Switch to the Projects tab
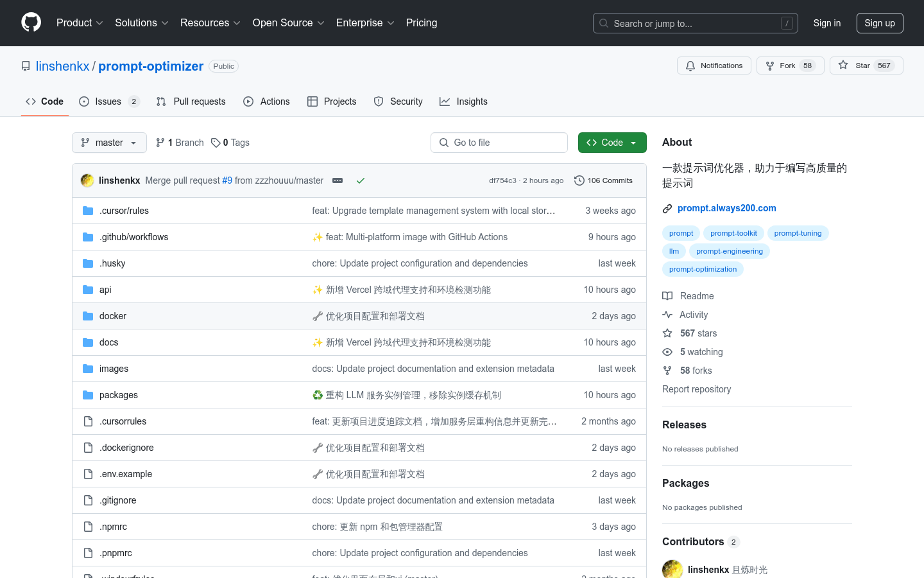924x578 pixels. click(x=332, y=101)
